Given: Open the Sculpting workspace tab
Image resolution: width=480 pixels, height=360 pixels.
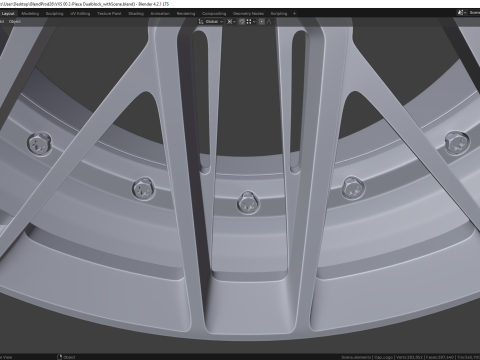Looking at the screenshot, I should coord(54,14).
